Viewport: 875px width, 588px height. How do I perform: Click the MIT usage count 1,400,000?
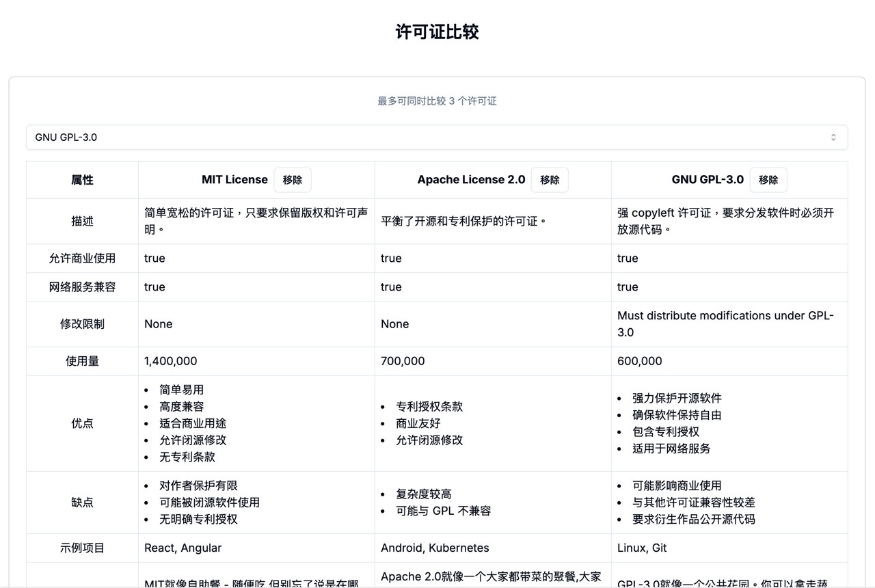171,361
